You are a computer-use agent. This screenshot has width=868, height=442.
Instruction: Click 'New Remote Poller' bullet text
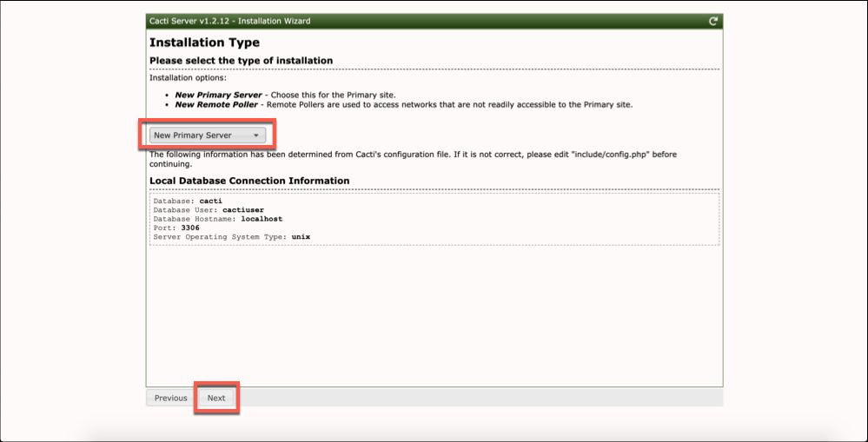[x=216, y=104]
